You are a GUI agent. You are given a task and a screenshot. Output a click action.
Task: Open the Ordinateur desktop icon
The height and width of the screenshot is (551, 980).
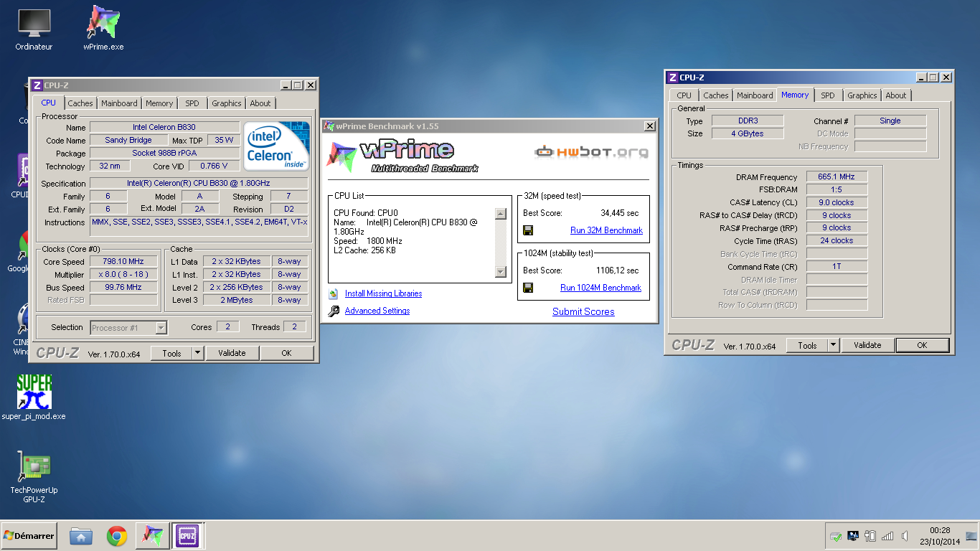tap(34, 30)
